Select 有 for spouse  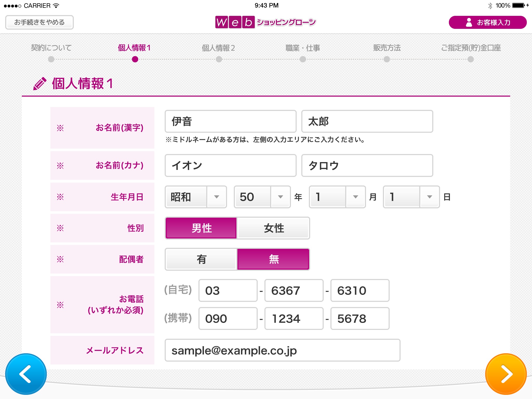tap(201, 259)
